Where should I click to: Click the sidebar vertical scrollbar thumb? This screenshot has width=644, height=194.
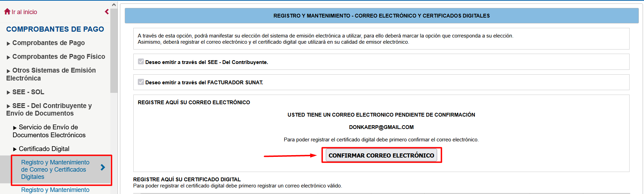pos(114,52)
